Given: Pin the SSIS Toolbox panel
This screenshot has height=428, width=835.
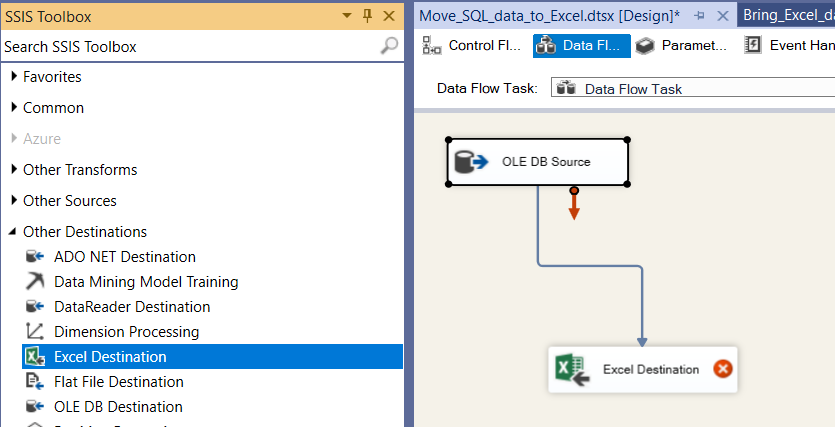Looking at the screenshot, I should (367, 16).
